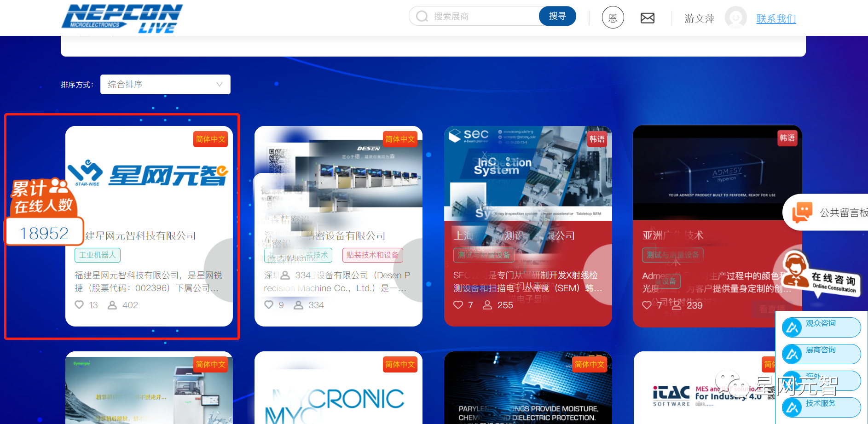868x424 pixels.
Task: Click the visitor icon showing 334 under DESEN card
Action: 298,305
